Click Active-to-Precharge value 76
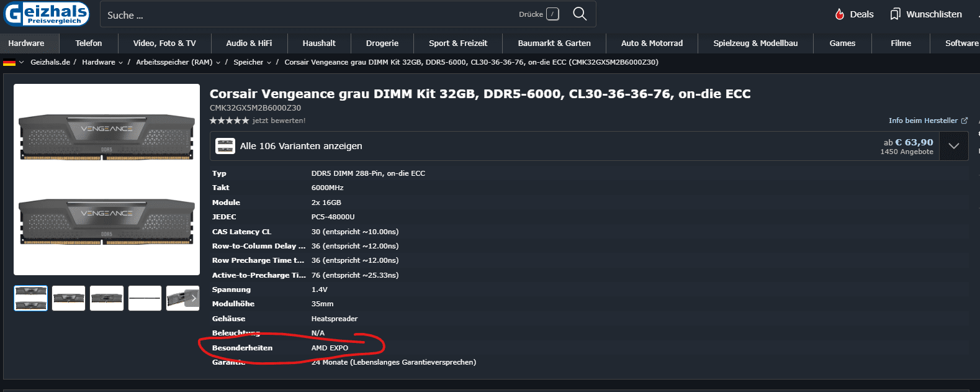 point(355,275)
